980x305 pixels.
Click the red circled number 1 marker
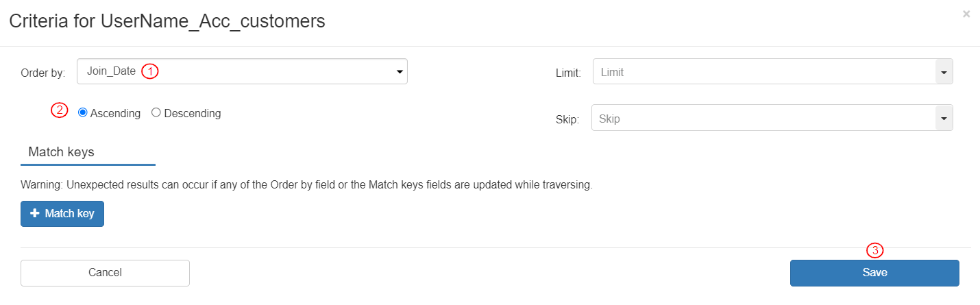[150, 71]
